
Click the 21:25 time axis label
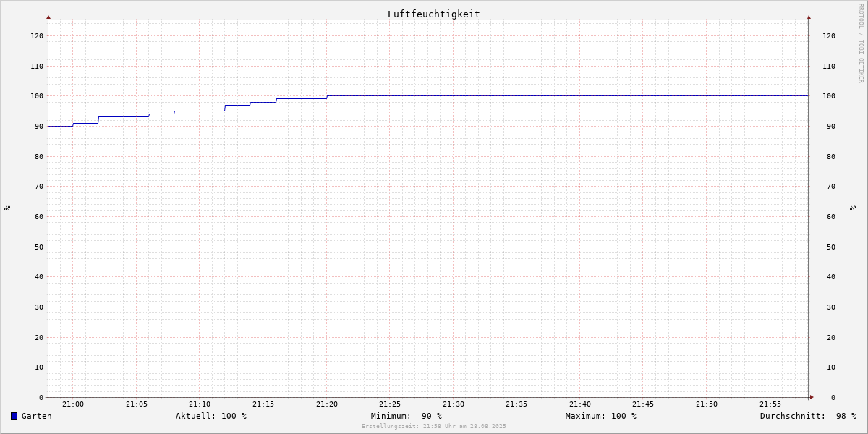pyautogui.click(x=390, y=404)
